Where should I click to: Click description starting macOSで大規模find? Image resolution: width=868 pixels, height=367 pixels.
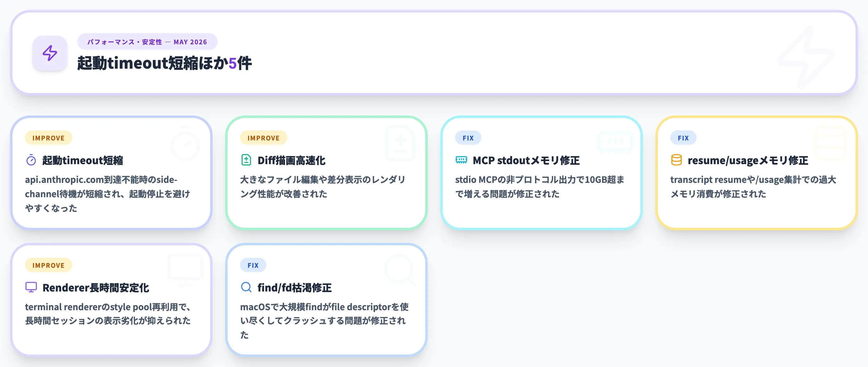coord(324,321)
